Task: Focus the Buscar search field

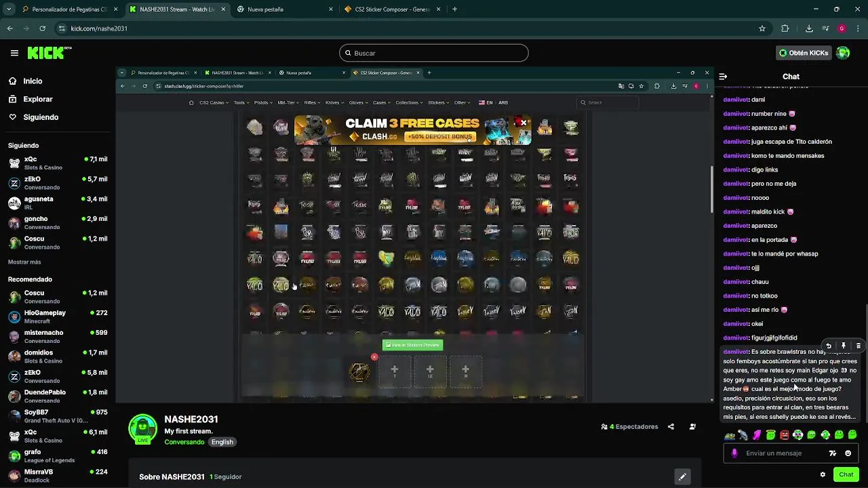Action: (434, 53)
